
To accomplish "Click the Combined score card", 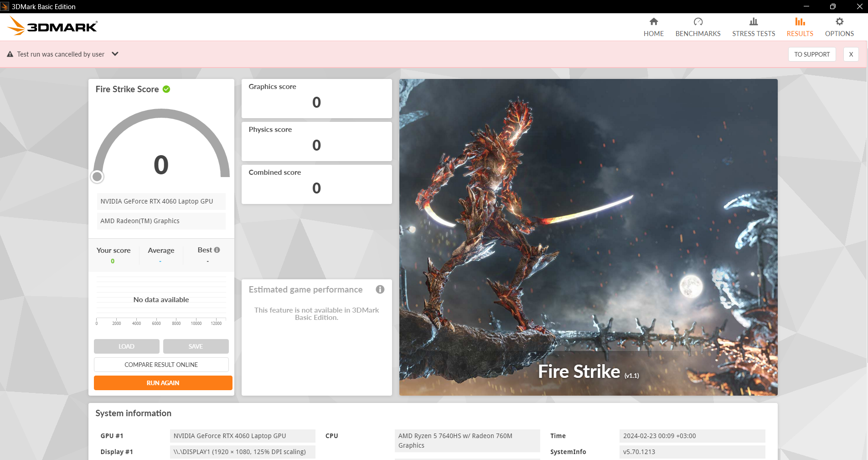I will coord(316,184).
